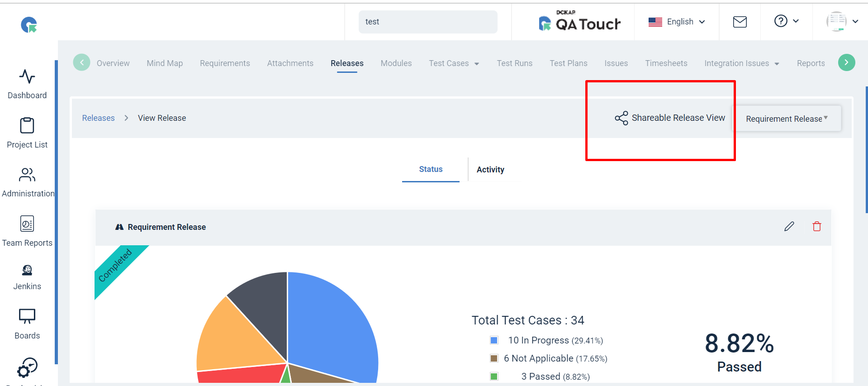Open the help question mark menu
The image size is (868, 386).
click(x=787, y=21)
